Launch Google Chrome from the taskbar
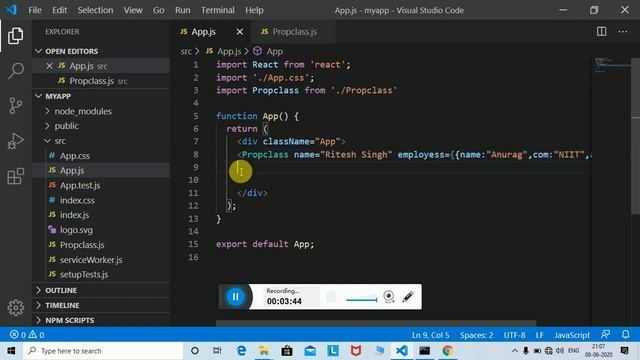This screenshot has width=640, height=360. coord(447,351)
